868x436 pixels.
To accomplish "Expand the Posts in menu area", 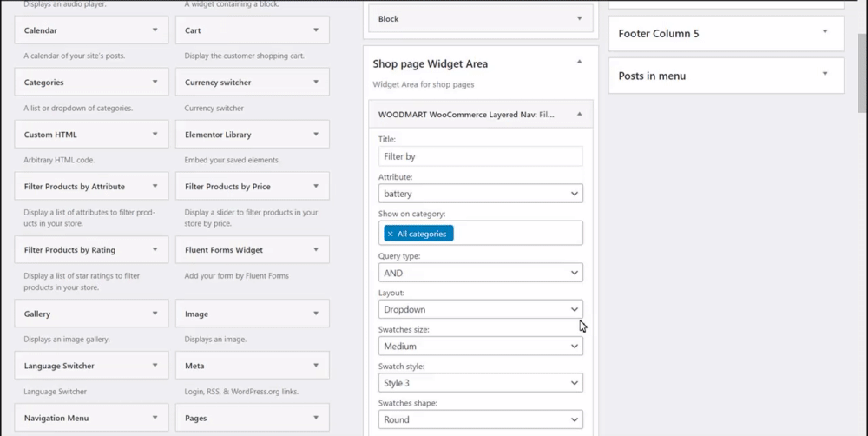I will point(825,75).
